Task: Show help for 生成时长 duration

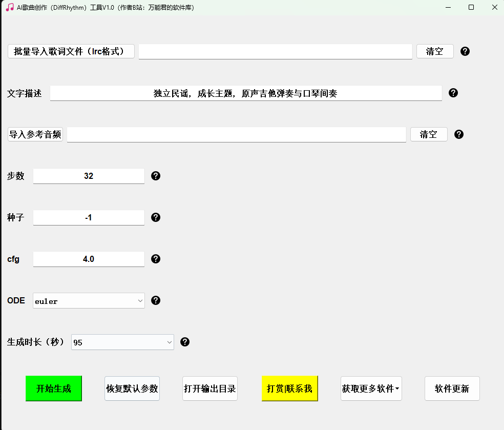Action: 185,342
